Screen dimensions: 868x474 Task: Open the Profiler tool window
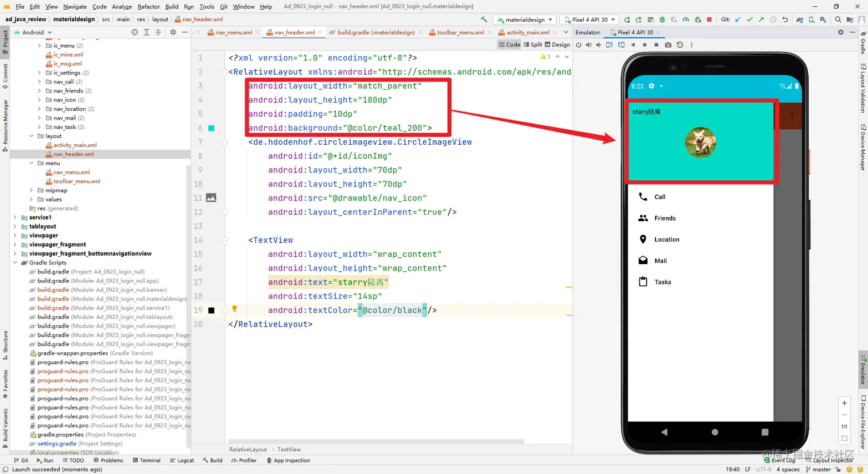point(244,460)
